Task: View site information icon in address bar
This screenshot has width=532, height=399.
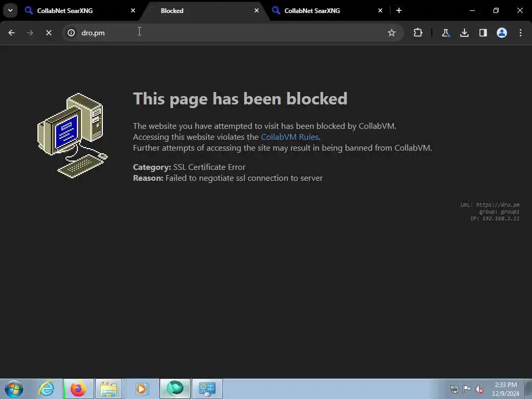Action: 71,33
